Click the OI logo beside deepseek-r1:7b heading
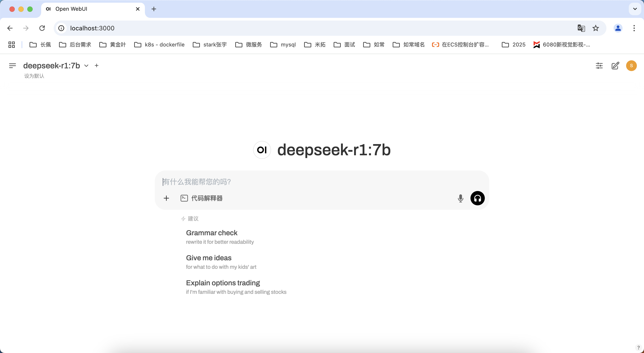 click(x=262, y=150)
